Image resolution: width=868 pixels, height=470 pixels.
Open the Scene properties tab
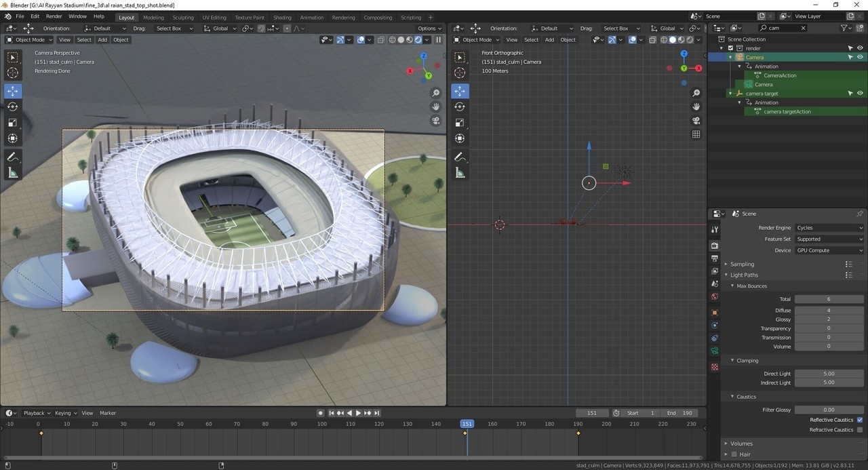tap(715, 284)
